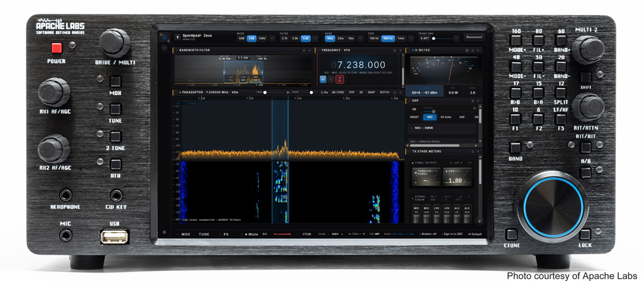Lock the TX Stage Meters panel
644x281 pixels.
(472, 152)
